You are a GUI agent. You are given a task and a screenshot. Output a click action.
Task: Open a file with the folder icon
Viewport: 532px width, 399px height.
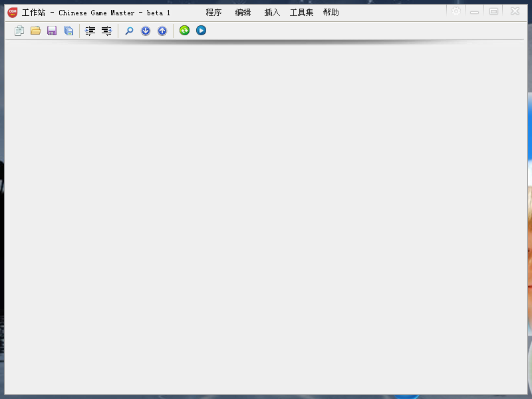coord(36,31)
